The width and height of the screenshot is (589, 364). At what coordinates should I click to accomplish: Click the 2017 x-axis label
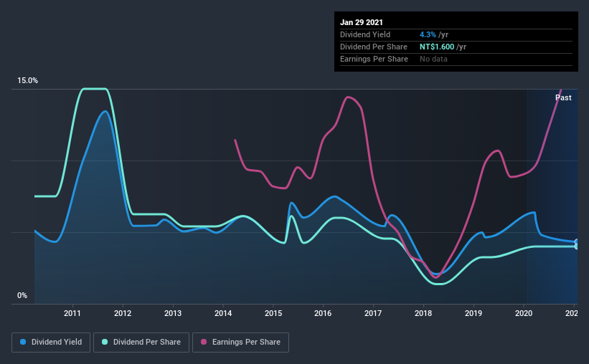[x=373, y=313]
